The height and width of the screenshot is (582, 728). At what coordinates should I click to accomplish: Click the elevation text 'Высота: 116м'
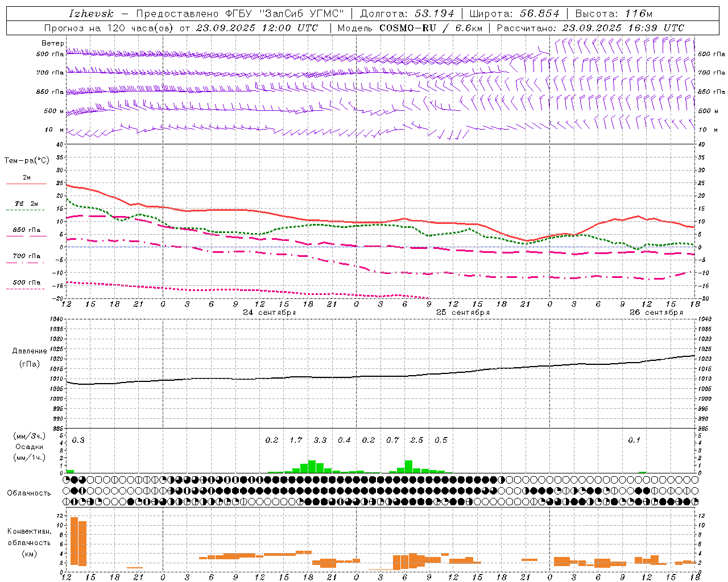coord(614,14)
